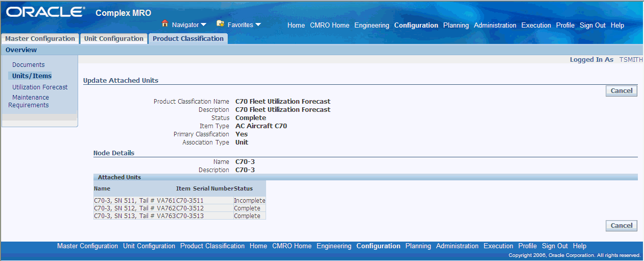Open Profile in top menu
Screen dimensions: 644x261
pos(565,26)
